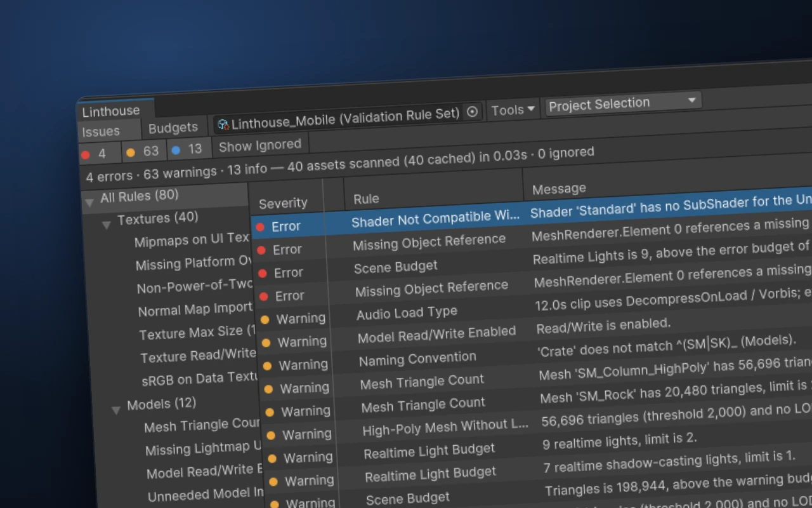Click the scan summary status line
The width and height of the screenshot is (812, 508).
click(x=340, y=163)
